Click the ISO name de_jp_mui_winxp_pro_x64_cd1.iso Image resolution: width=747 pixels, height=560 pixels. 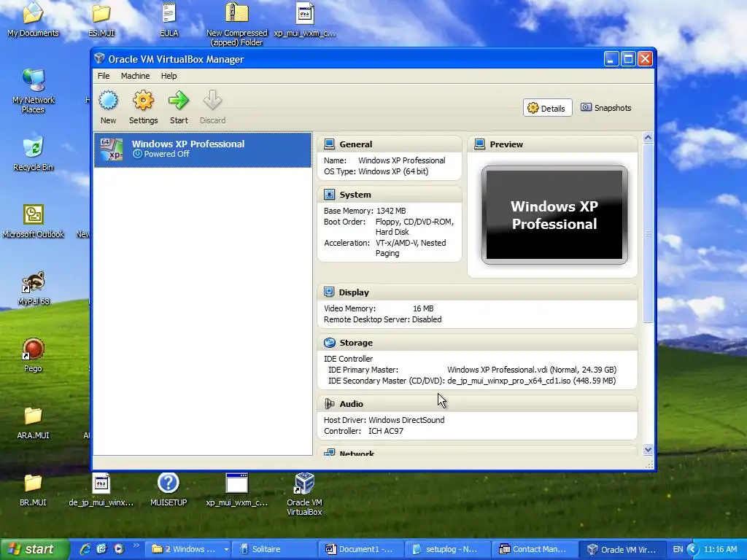(x=508, y=381)
